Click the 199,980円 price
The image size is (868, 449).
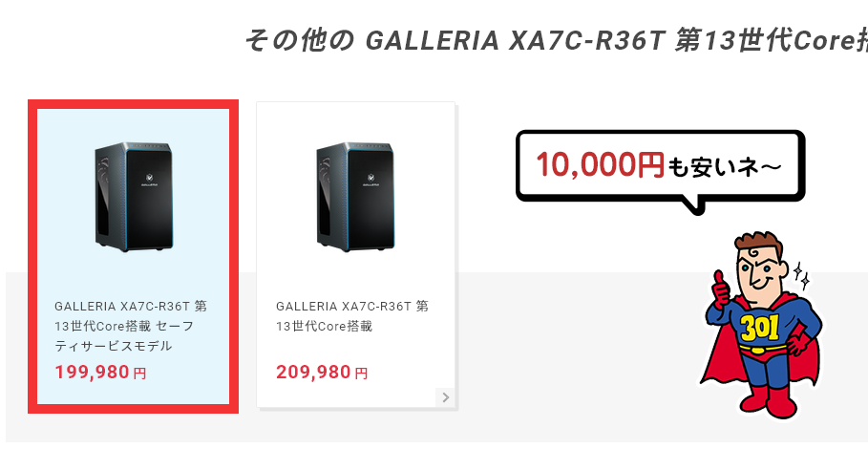(101, 373)
